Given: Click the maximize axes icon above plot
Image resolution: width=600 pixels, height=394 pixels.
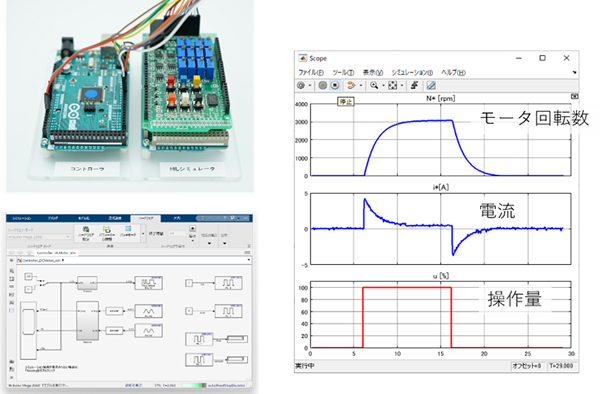Looking at the screenshot, I should click(574, 96).
